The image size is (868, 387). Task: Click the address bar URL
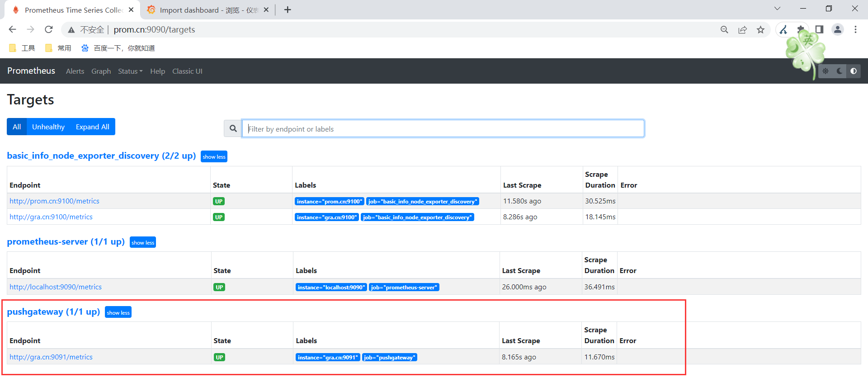point(154,29)
